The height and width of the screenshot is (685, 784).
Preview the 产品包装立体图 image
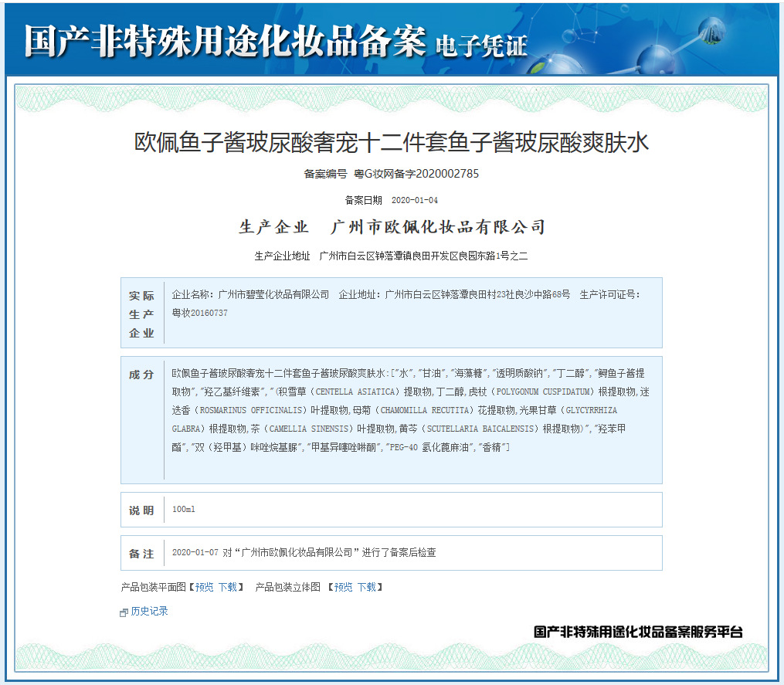343,588
